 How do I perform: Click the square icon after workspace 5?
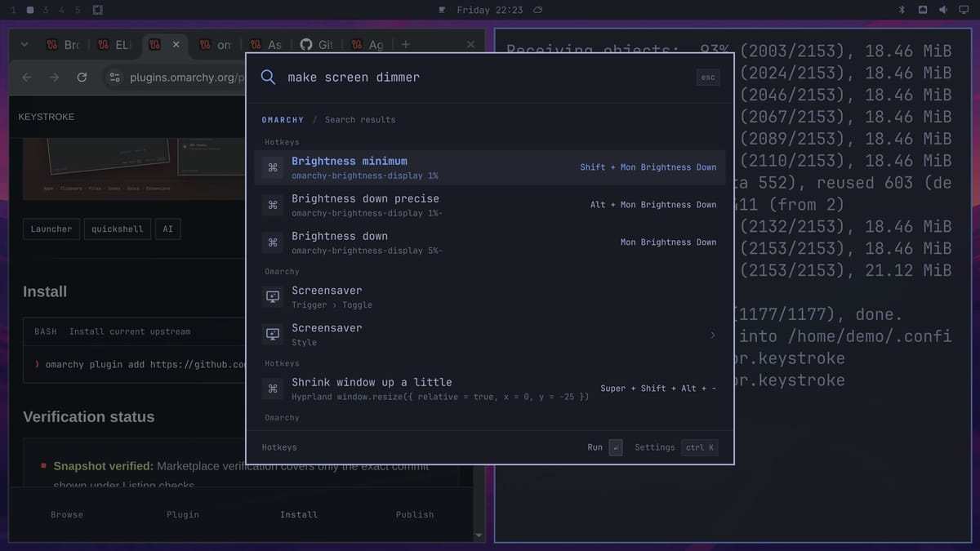[x=97, y=10]
